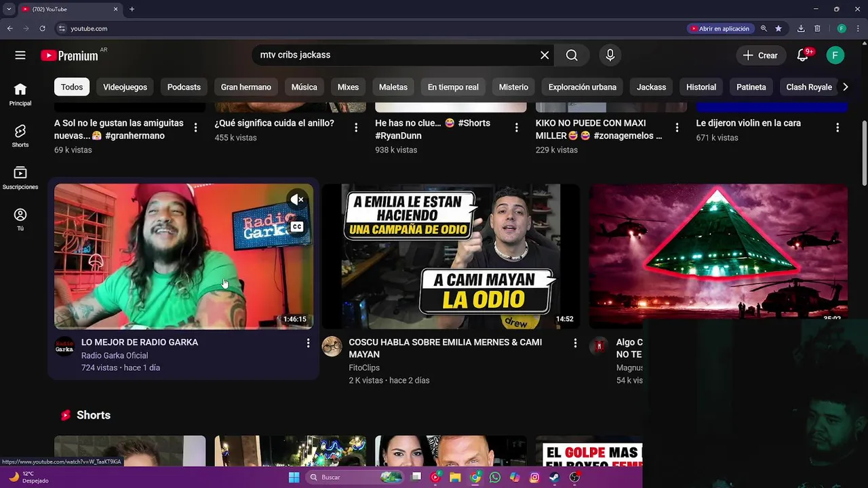Open File Explorer from the taskbar
This screenshot has width=868, height=488.
coord(456,477)
